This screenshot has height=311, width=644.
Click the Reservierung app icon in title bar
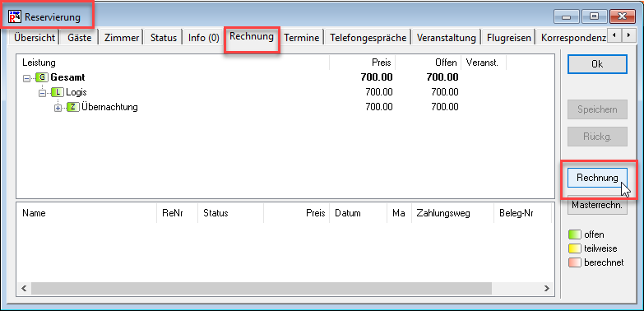pyautogui.click(x=15, y=17)
